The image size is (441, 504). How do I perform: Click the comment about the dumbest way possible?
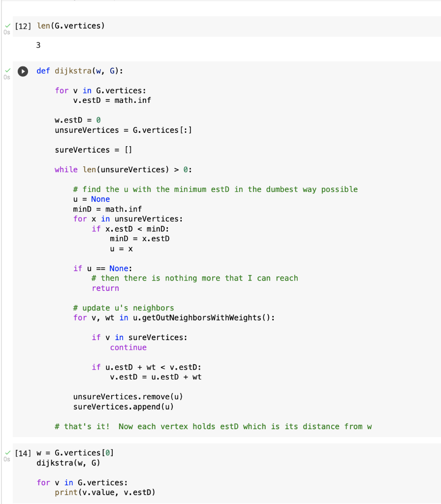[216, 189]
